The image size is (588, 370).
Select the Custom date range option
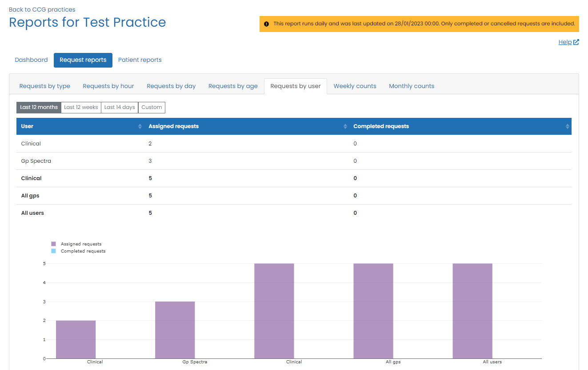152,107
